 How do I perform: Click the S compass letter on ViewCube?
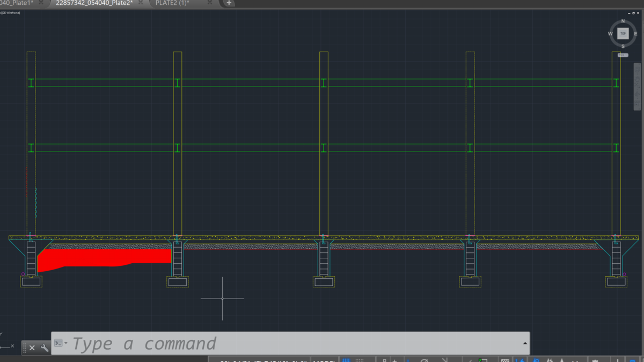(623, 46)
